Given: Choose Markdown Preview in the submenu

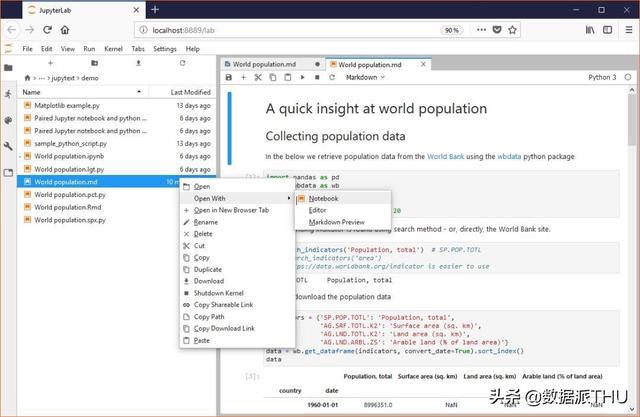Looking at the screenshot, I should click(343, 222).
